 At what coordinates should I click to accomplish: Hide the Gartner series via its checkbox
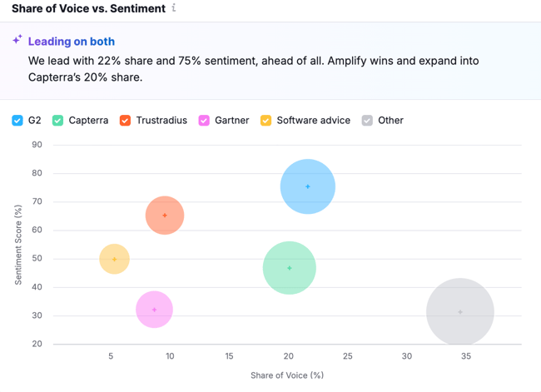(x=204, y=121)
